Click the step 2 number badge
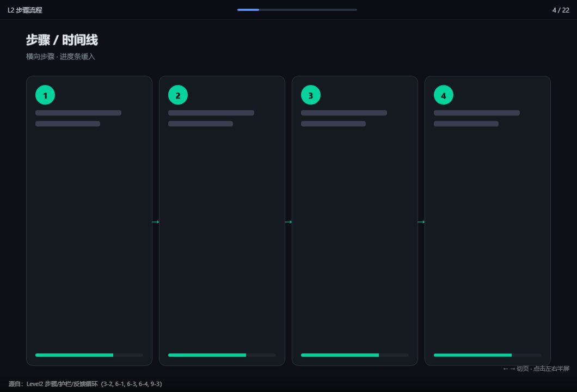 click(x=178, y=95)
